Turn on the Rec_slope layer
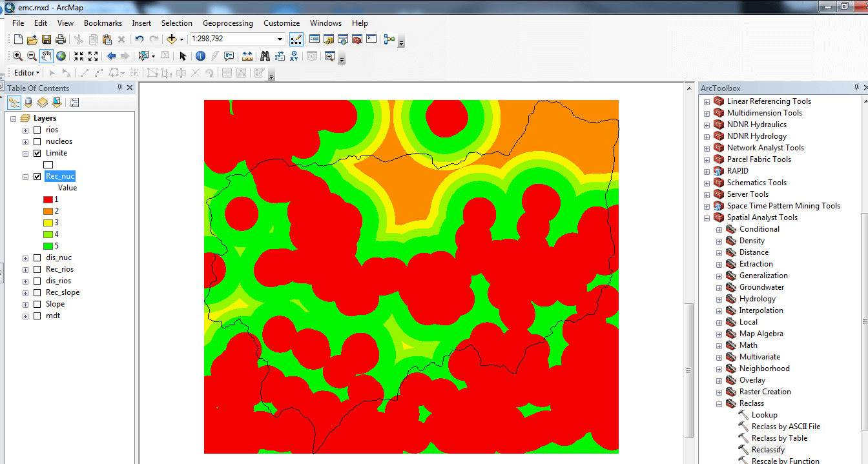This screenshot has height=464, width=868. (37, 292)
